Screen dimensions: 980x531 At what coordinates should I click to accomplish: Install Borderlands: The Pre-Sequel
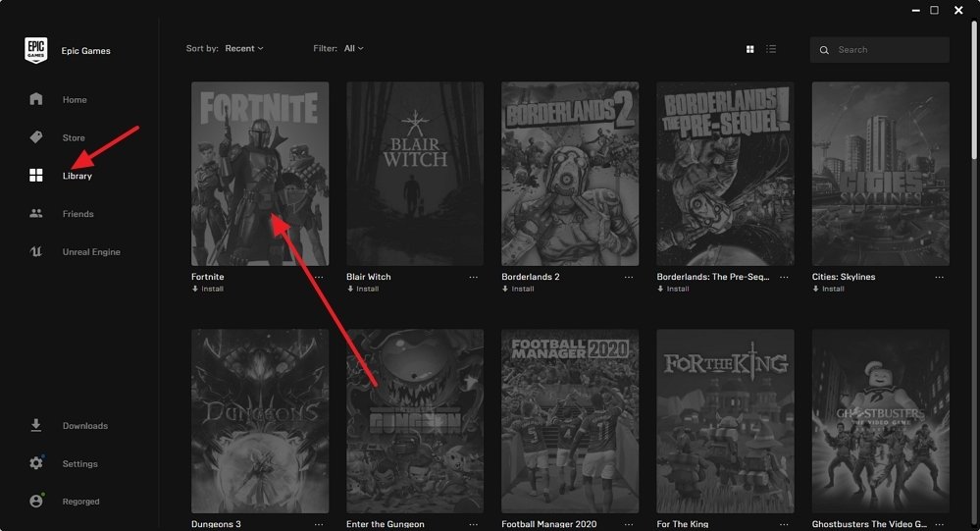[x=673, y=289]
